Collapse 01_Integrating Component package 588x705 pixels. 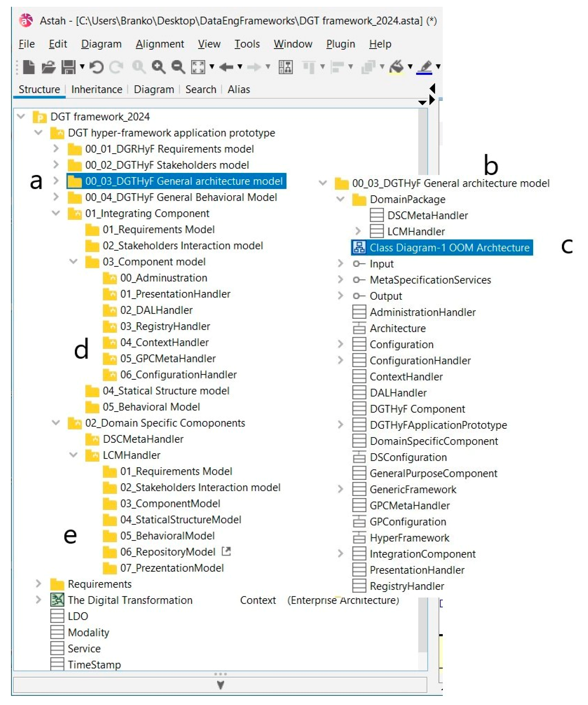[56, 213]
